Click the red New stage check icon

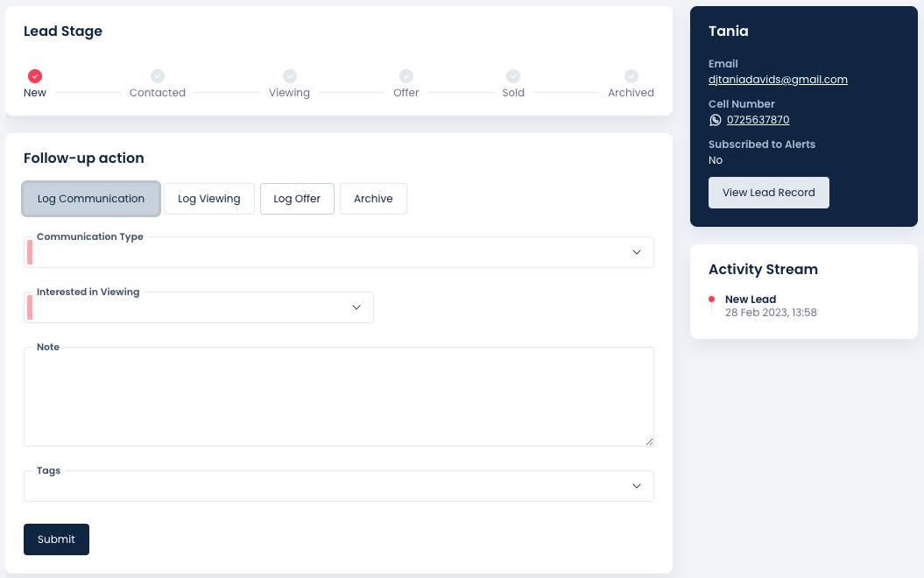pyautogui.click(x=35, y=76)
